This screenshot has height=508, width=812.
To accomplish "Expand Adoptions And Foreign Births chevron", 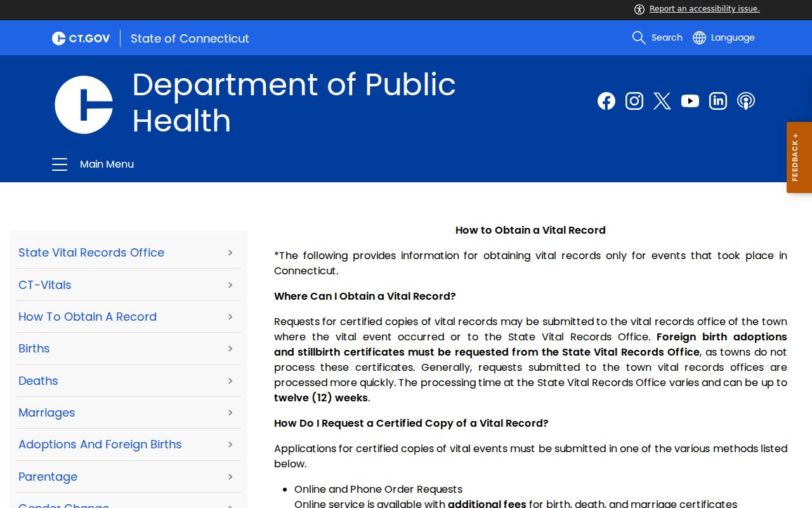I will (x=230, y=444).
